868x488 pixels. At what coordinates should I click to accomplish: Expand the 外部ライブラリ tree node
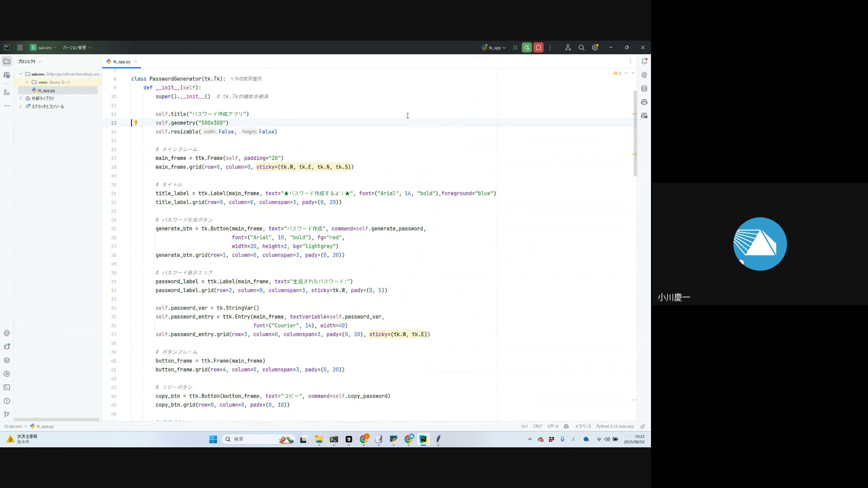[x=20, y=99]
